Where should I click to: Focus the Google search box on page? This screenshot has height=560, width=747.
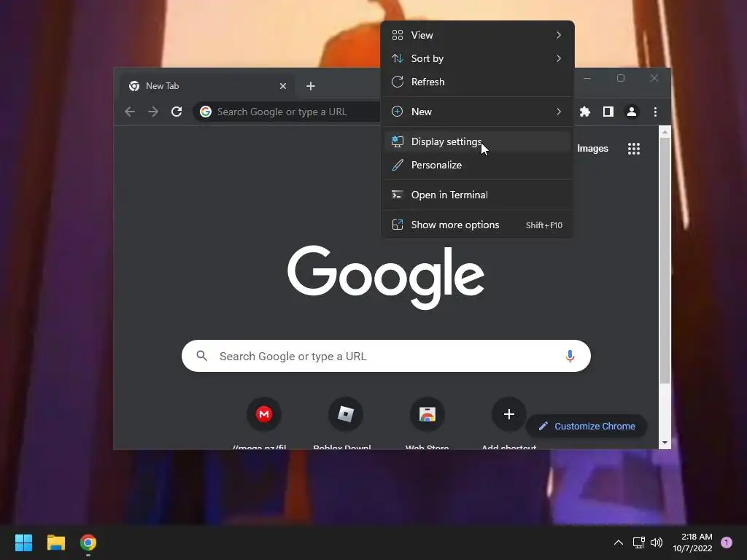(x=386, y=356)
